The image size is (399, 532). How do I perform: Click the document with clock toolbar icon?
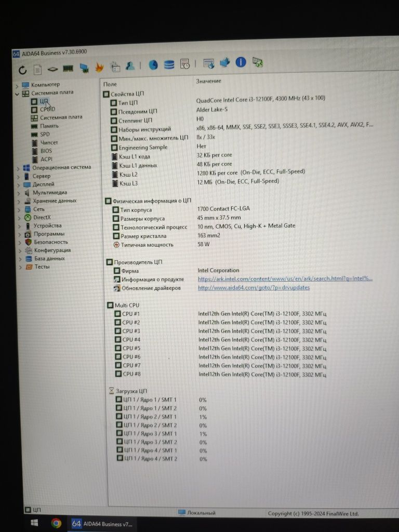pos(185,63)
